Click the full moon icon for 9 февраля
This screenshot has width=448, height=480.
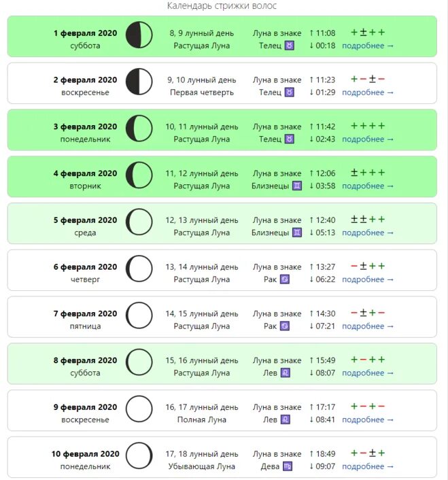pos(139,409)
